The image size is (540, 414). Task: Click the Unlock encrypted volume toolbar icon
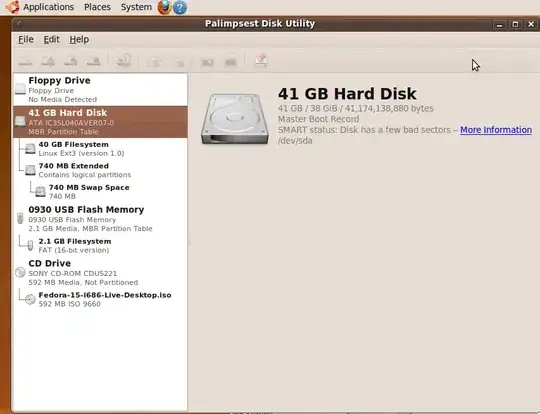pos(154,62)
